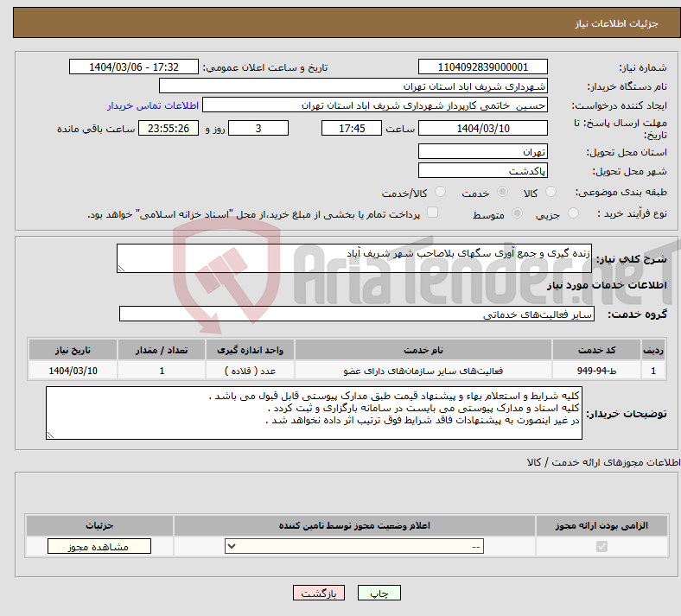The image size is (681, 616).
Task: Select the service row ط-94-949
Action: click(347, 371)
